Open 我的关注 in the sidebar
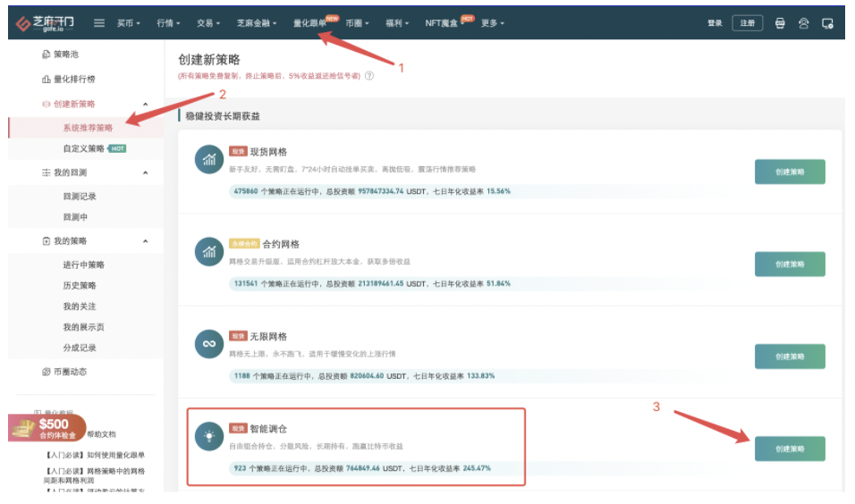 (x=80, y=307)
